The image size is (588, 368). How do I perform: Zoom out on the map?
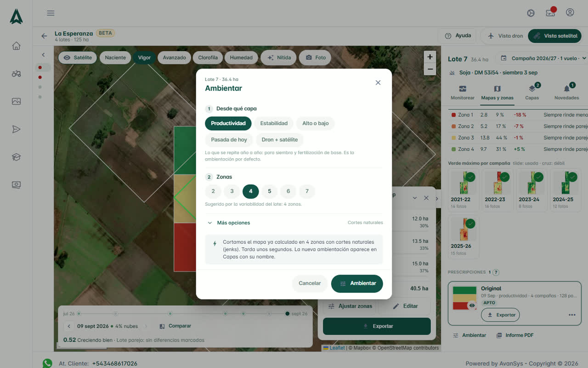(x=430, y=69)
